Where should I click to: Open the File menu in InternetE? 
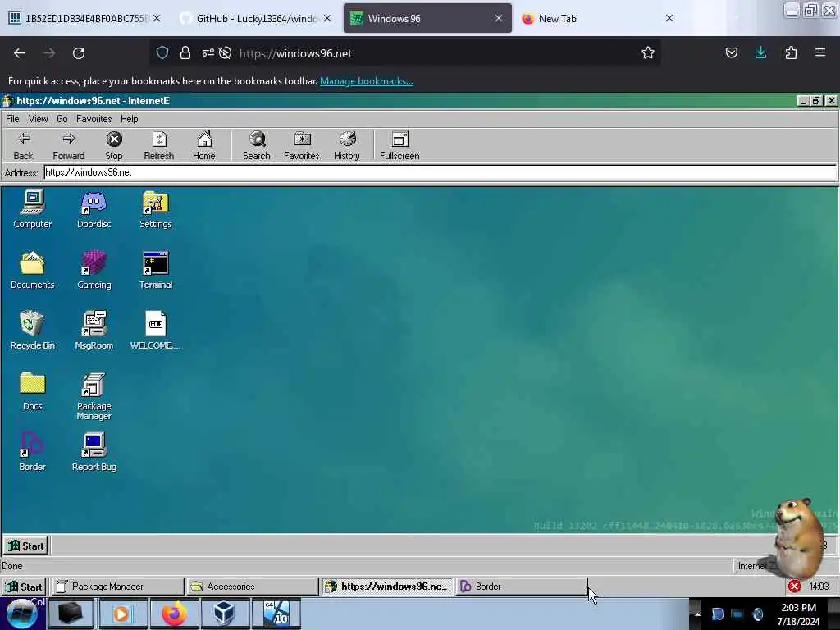click(12, 119)
